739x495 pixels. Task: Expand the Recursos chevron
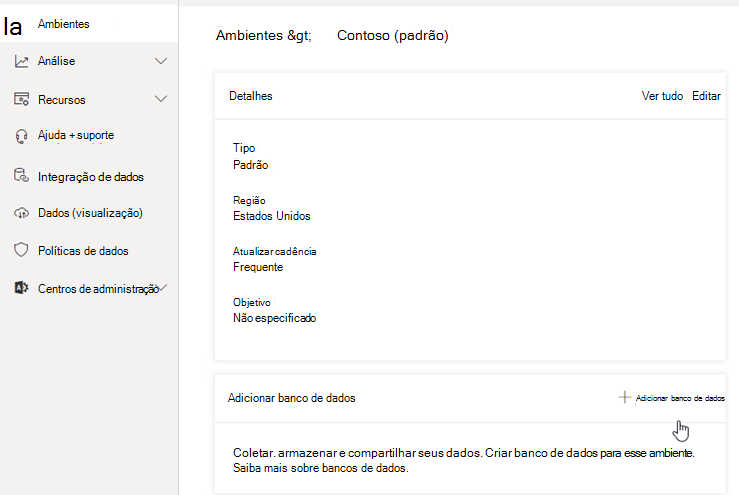point(161,99)
